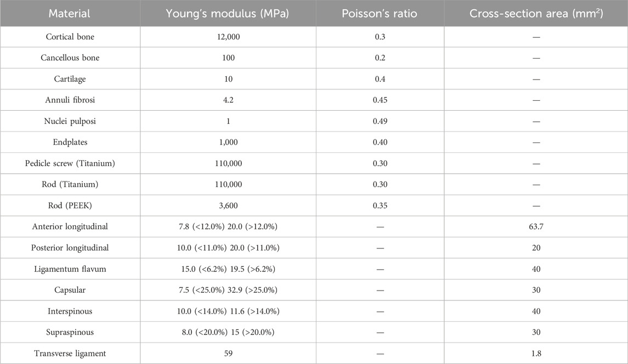
Task: Click the Cortical bone row label
Action: coord(70,37)
